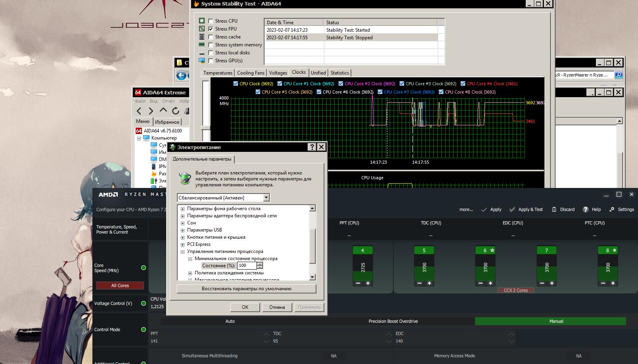
Task: Click the refresh icon in AIDA64 toolbar
Action: coord(175,111)
